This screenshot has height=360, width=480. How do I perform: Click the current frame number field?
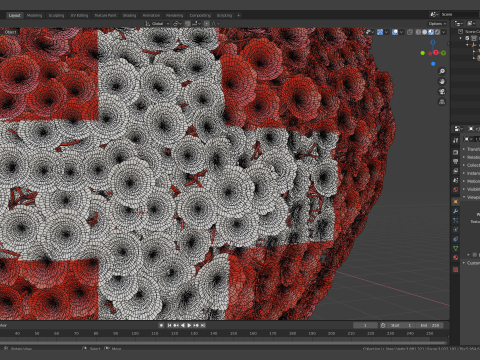365,325
